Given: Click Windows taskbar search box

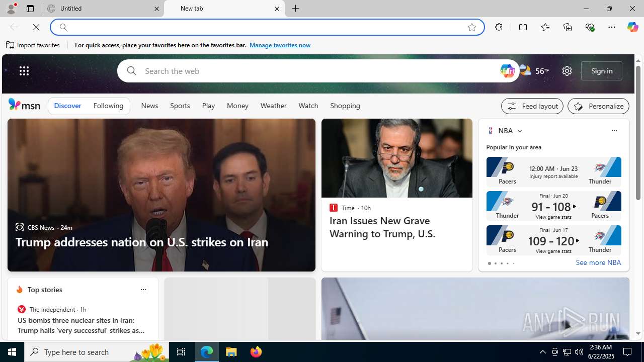Looking at the screenshot, I should [x=97, y=352].
